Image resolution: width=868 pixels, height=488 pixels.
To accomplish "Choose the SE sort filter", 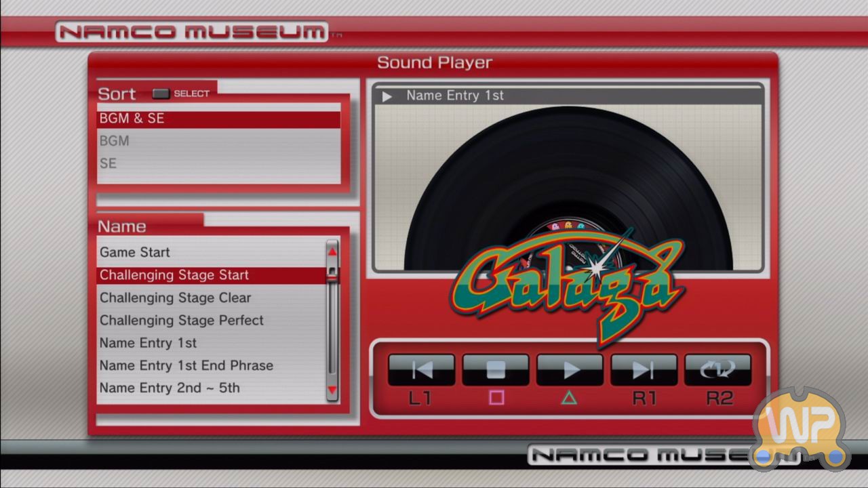I will coord(218,163).
